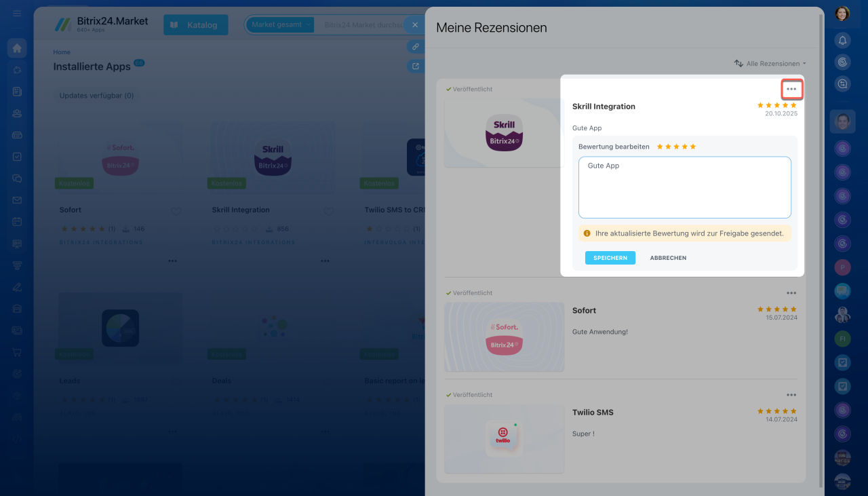Screen dimensions: 868x496
Task: Open the Tasks checkmark icon in left sidebar
Action: [17, 157]
